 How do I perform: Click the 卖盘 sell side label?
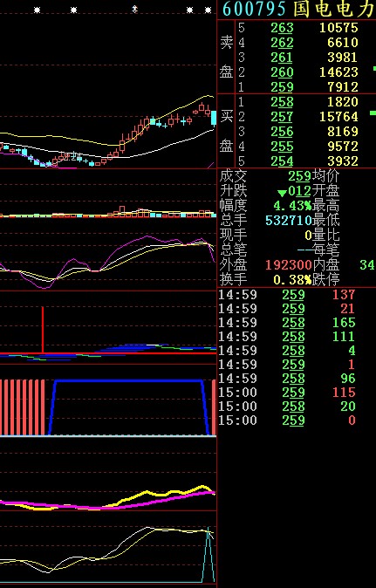[x=227, y=57]
